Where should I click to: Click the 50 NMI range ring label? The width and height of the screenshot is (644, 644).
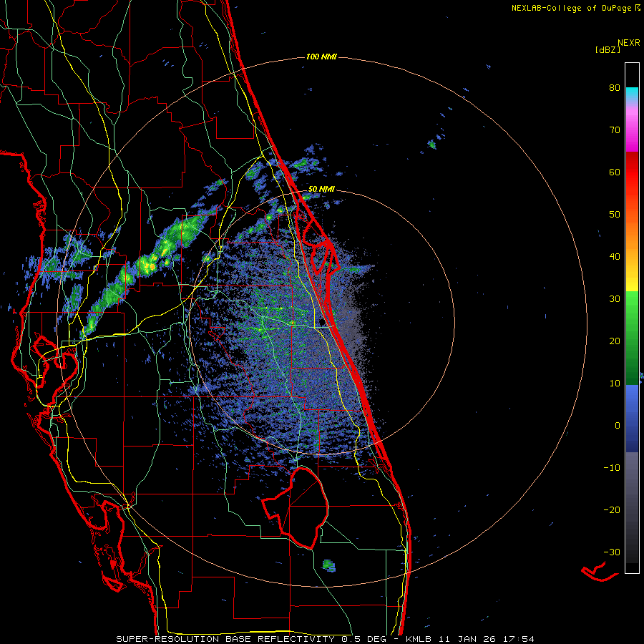tap(321, 190)
